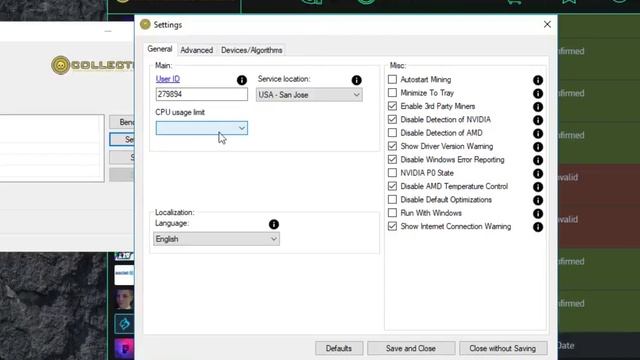Uncheck Show Driver Version Warning
This screenshot has height=360, width=640.
coord(392,146)
